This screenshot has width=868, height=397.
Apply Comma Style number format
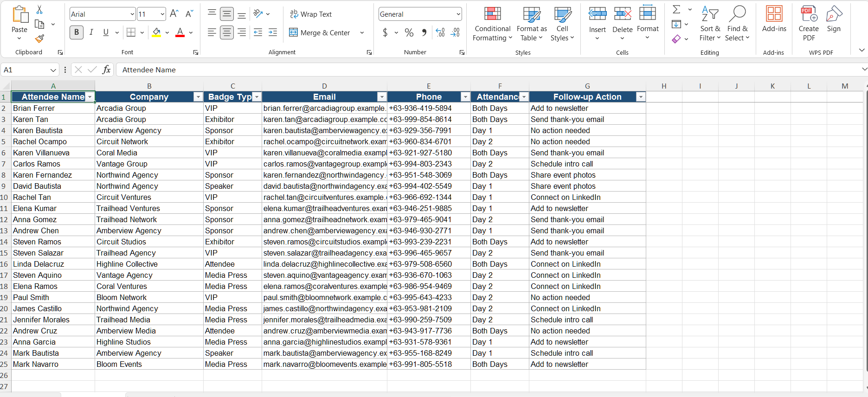coord(424,32)
